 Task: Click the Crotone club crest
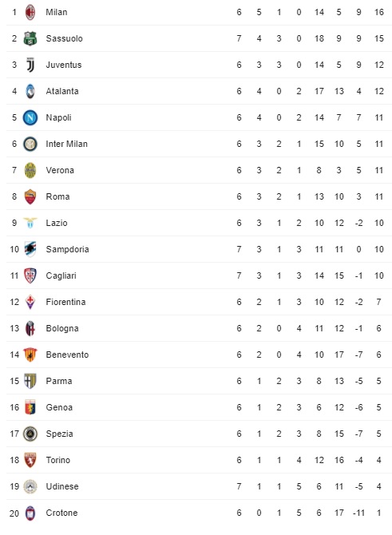pyautogui.click(x=30, y=513)
